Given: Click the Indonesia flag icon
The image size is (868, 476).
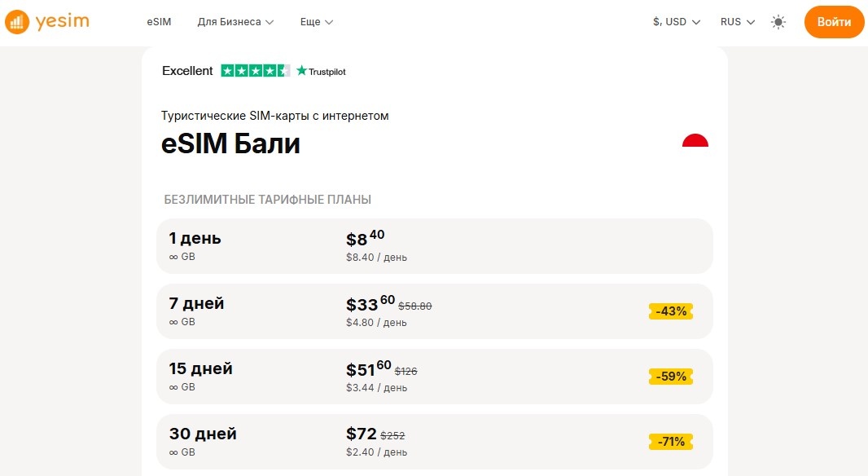Looking at the screenshot, I should point(695,141).
